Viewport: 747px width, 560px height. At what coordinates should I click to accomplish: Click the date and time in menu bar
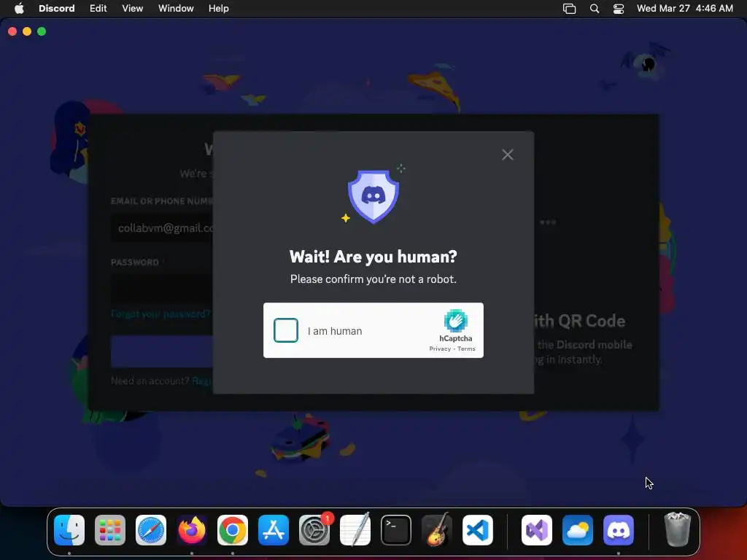pos(684,8)
